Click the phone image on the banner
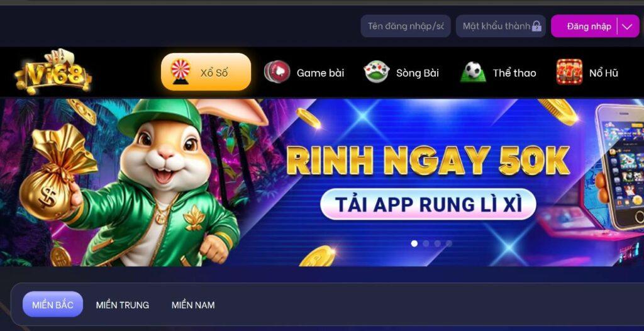Viewport: 644px width, 331px height. click(619, 167)
